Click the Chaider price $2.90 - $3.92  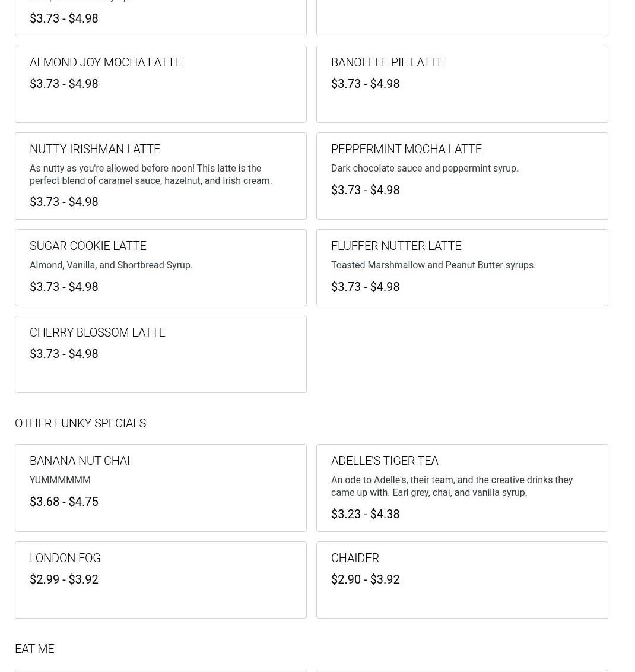click(x=365, y=579)
